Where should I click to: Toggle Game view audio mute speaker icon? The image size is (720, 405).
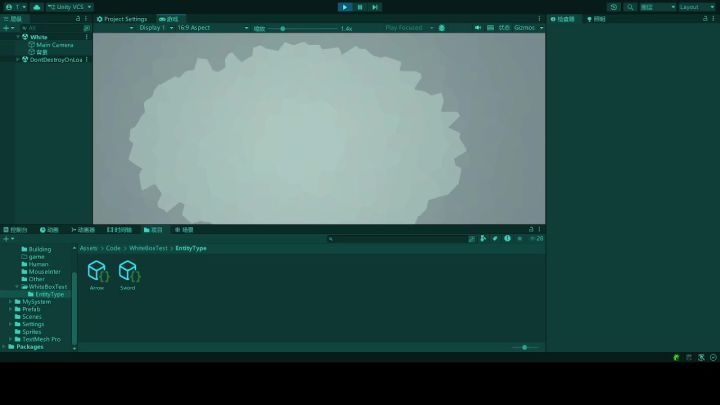[478, 28]
